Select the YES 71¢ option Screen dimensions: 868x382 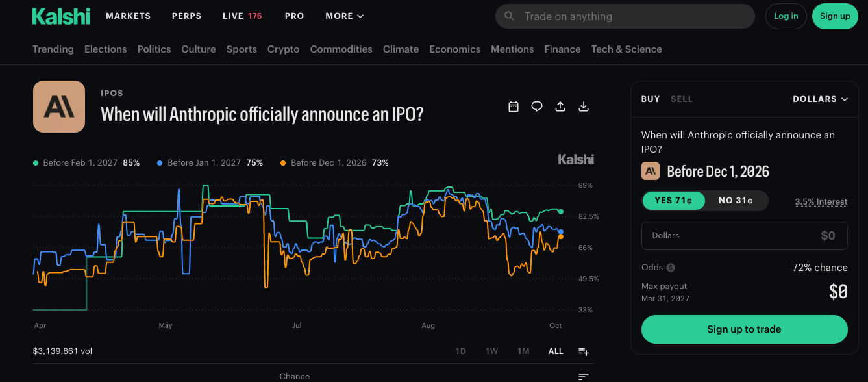tap(673, 201)
